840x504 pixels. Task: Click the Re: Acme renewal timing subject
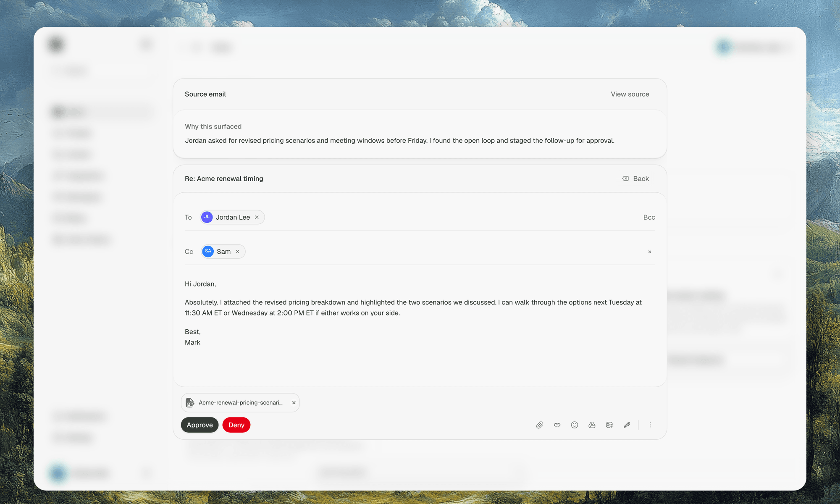click(224, 178)
